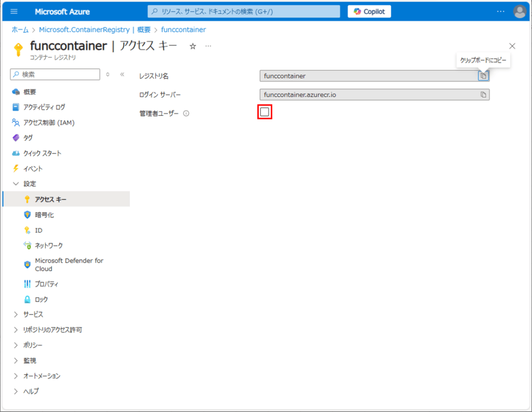The height and width of the screenshot is (412, 532).
Task: Copy the レジストリ名 value to clipboard
Action: click(x=483, y=76)
